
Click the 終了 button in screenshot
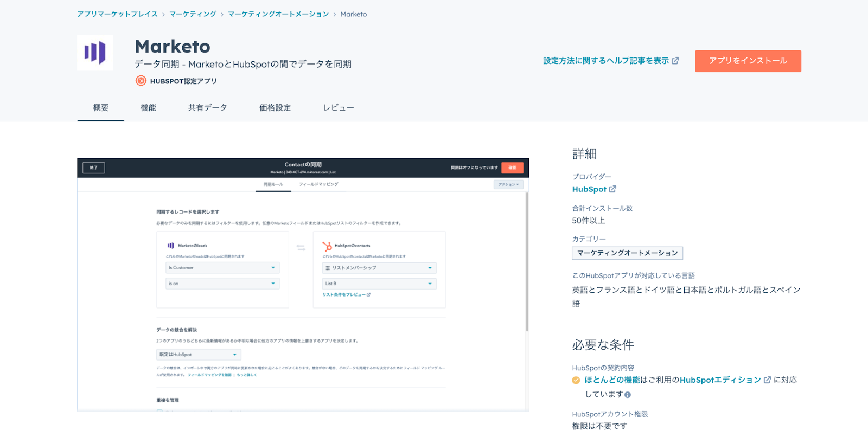94,168
